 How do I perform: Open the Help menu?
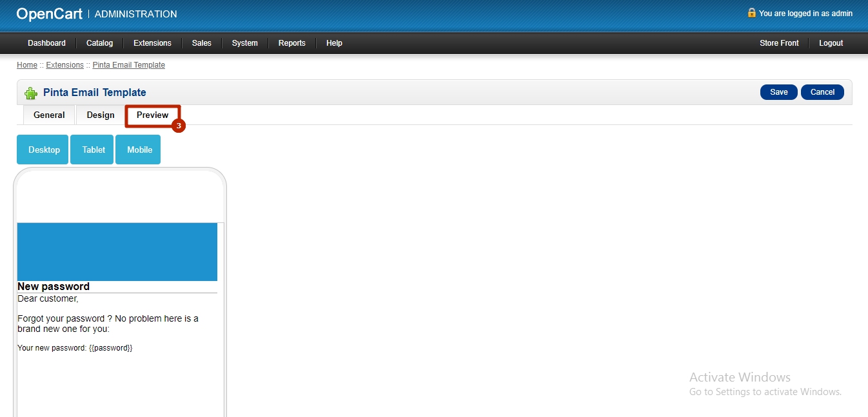pos(334,43)
